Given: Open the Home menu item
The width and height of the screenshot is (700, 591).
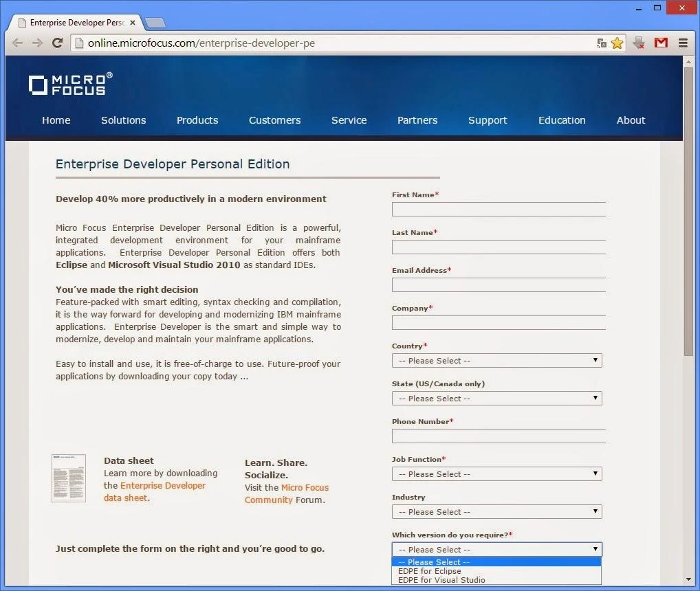Looking at the screenshot, I should 56,120.
